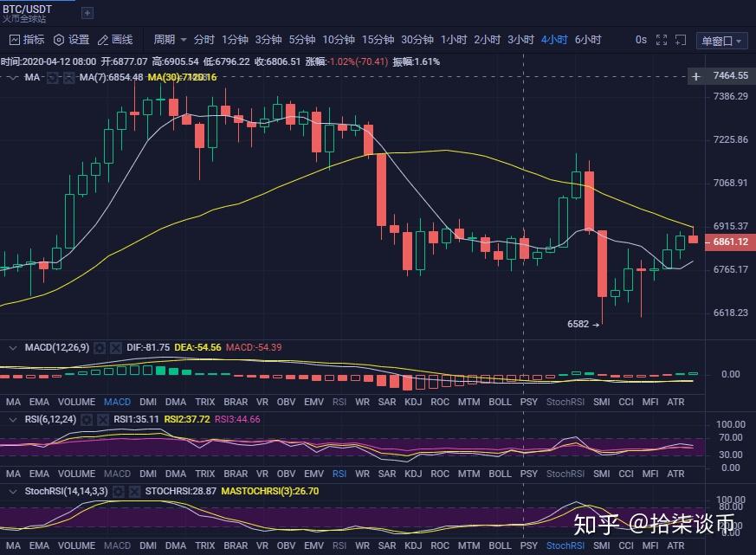Choose DMI in the second indicator row
Screen dimensions: 756x555
[148, 474]
